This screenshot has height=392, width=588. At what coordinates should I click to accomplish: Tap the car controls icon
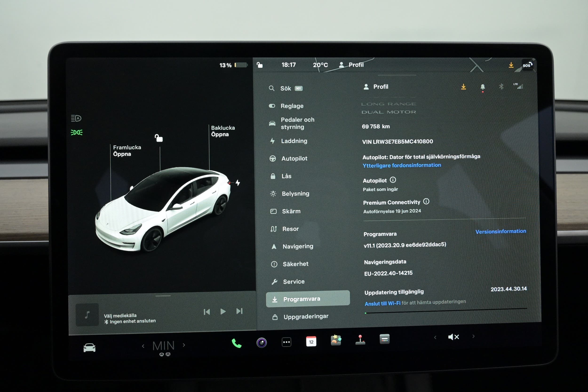89,348
